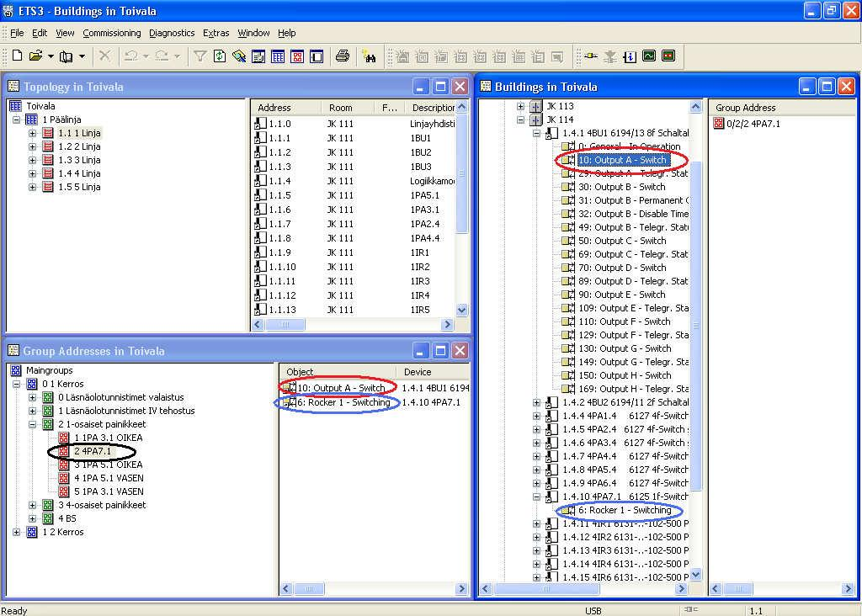The height and width of the screenshot is (616, 862).
Task: Click device 1.4.7 4PA4.4 in Buildings tree
Action: 625,457
